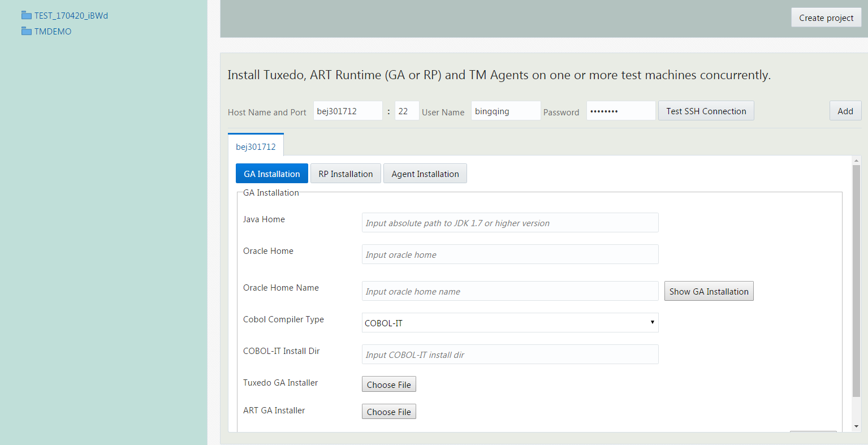Click the Cobol Compiler Type label
Screen dimensions: 868x445
(x=283, y=319)
